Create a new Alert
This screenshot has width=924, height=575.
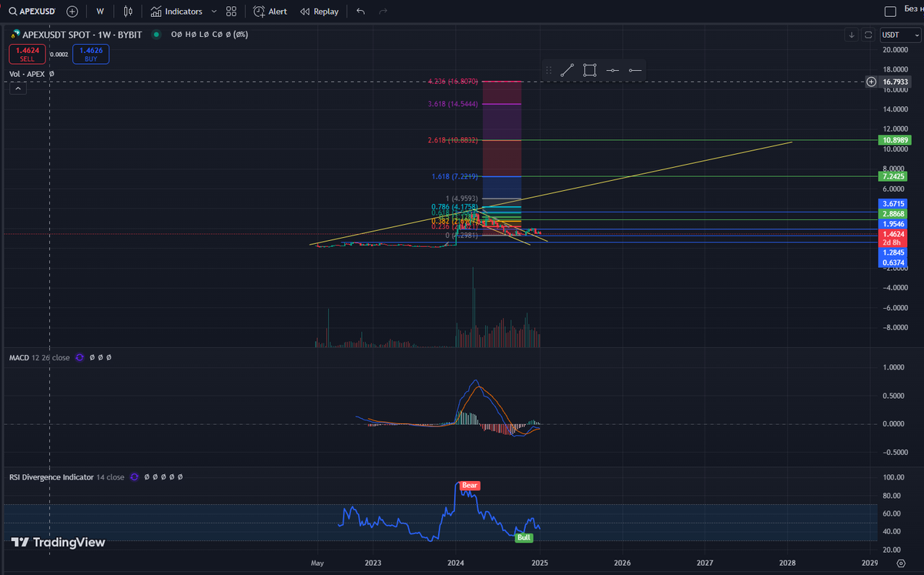click(271, 12)
